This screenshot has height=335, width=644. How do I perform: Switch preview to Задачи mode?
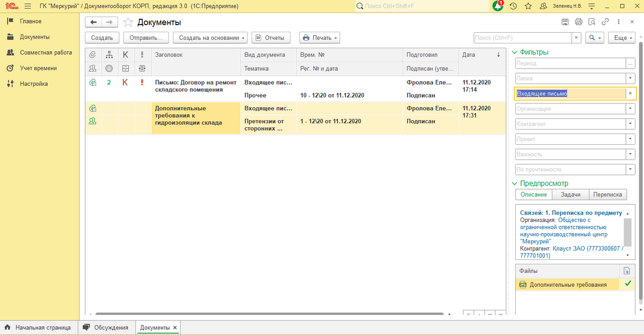point(570,195)
